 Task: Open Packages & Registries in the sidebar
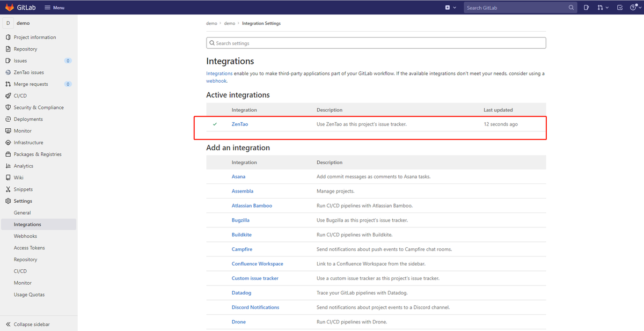39,154
